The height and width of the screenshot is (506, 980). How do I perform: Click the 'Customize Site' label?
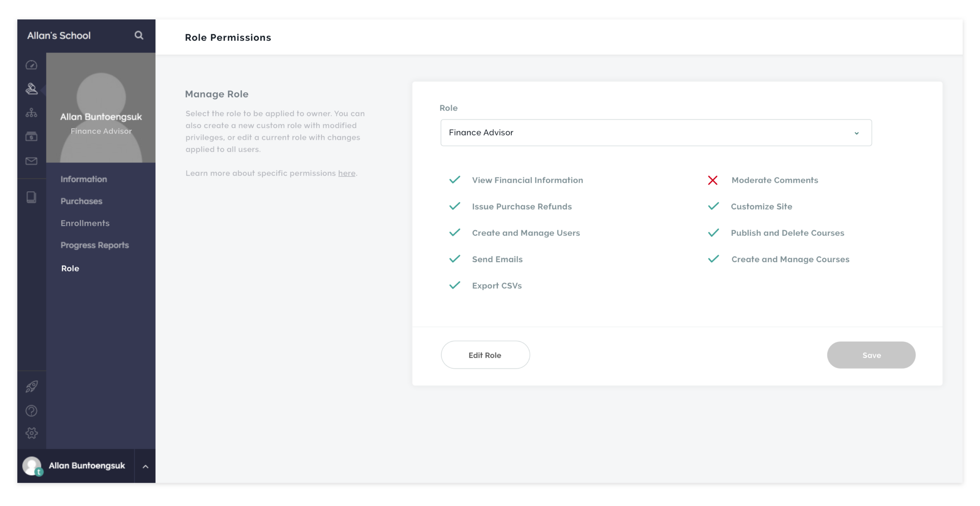click(x=761, y=207)
